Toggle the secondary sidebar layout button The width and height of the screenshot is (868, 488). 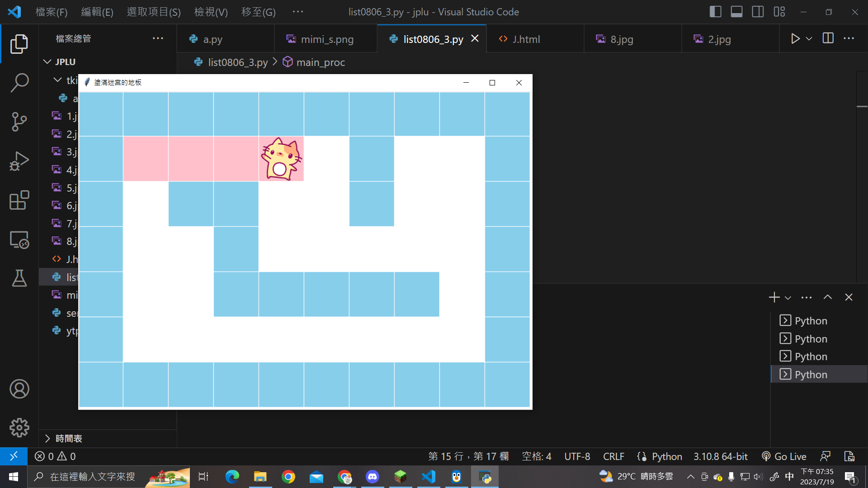(758, 12)
